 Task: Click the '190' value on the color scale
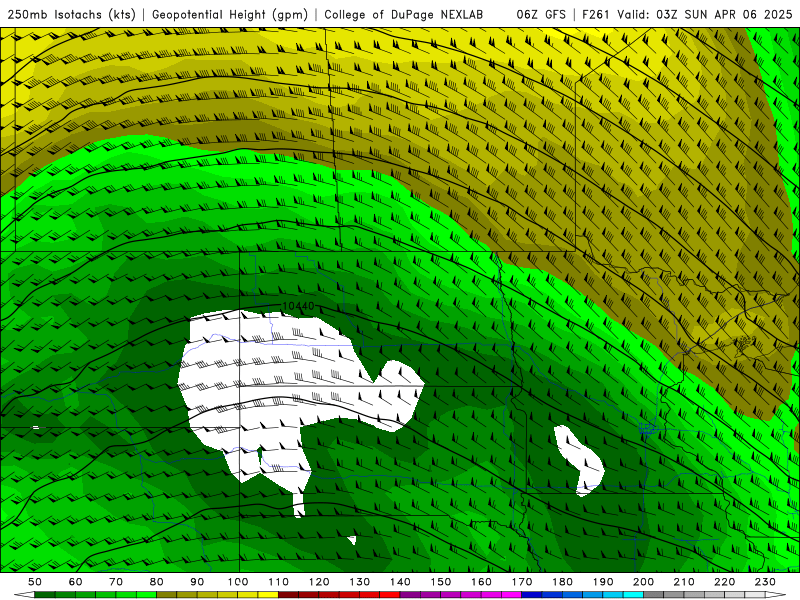[x=603, y=582]
